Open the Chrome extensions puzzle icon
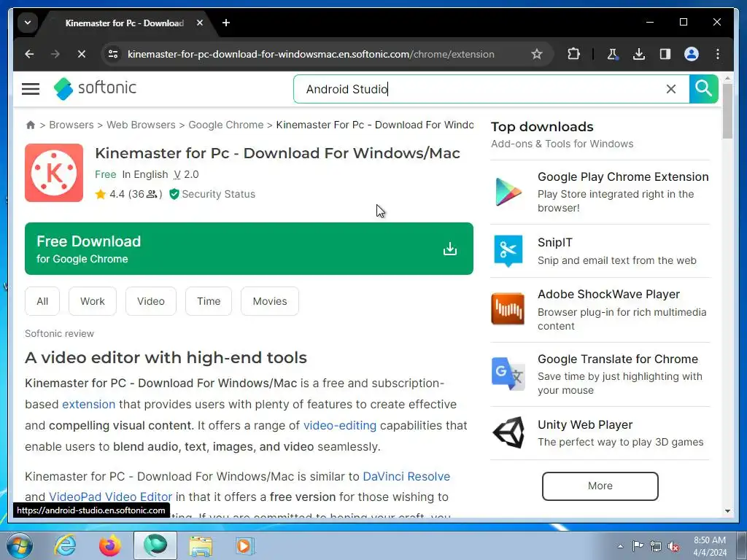This screenshot has width=747, height=560. 573,54
